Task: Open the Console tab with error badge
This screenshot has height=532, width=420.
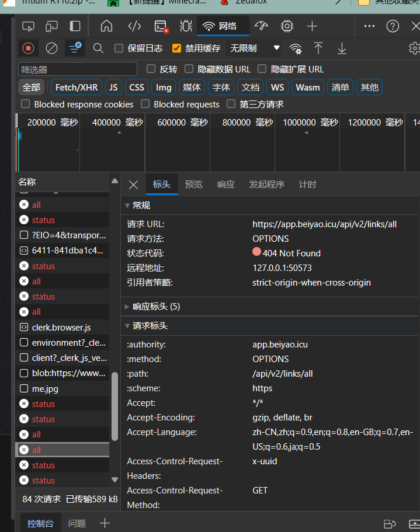Action: pos(161,26)
